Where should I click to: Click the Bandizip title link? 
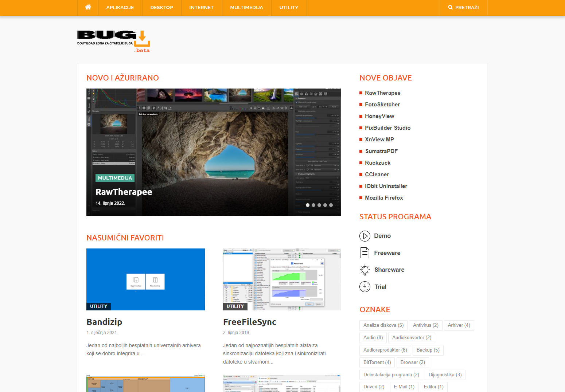104,322
